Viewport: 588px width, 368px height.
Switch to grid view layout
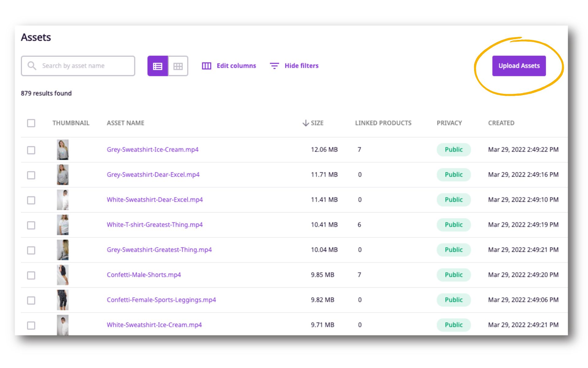pyautogui.click(x=178, y=66)
